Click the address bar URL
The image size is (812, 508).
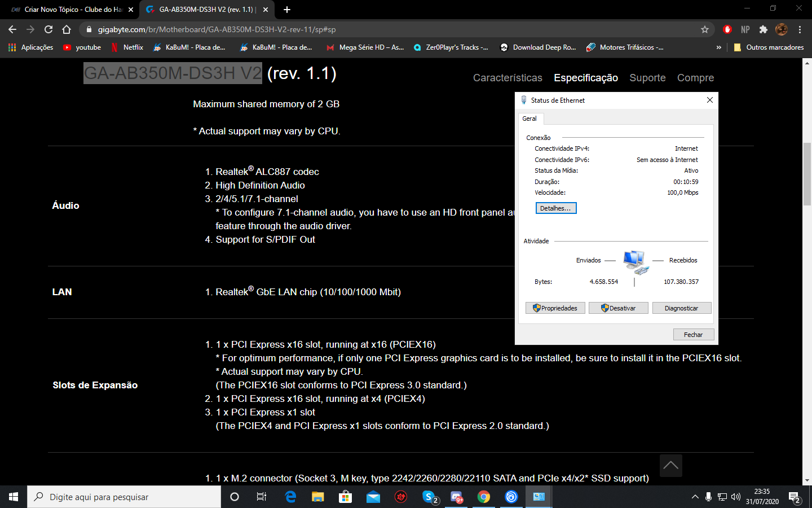tap(217, 29)
